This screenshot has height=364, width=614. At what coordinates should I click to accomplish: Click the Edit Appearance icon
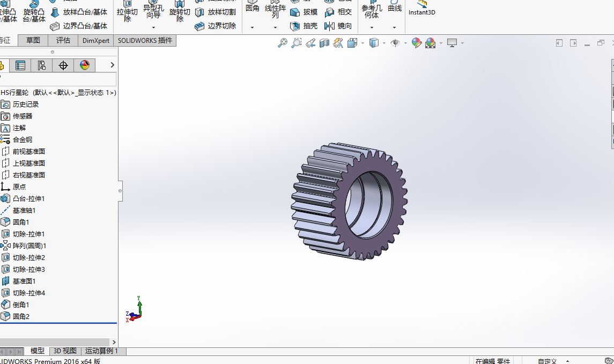click(417, 43)
